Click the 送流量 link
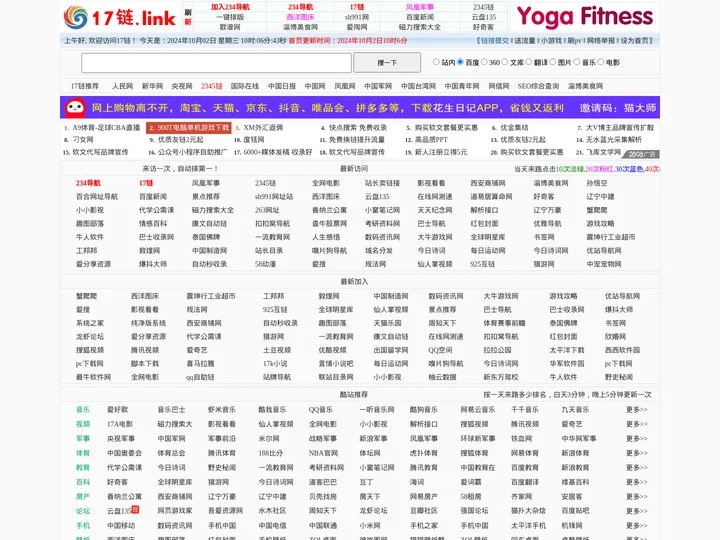720x540 pixels. pos(524,40)
